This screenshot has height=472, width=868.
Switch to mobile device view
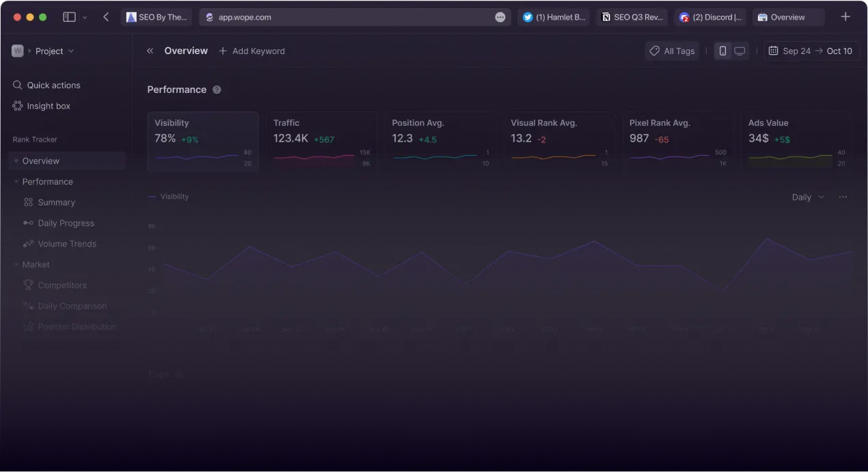pos(722,51)
